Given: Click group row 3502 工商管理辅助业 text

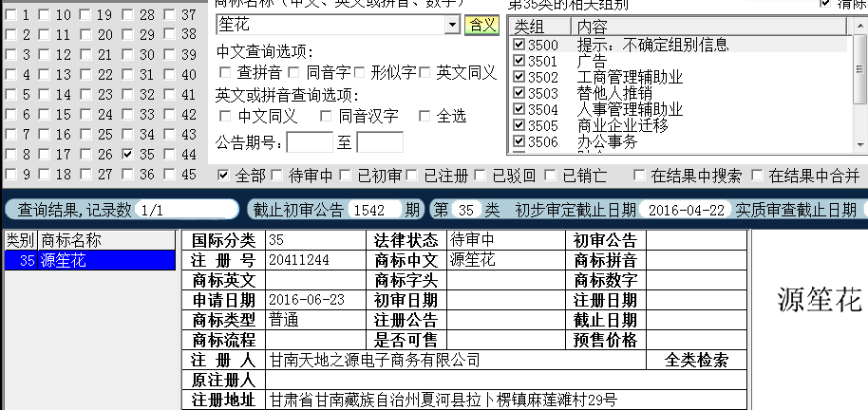Looking at the screenshot, I should [x=630, y=77].
